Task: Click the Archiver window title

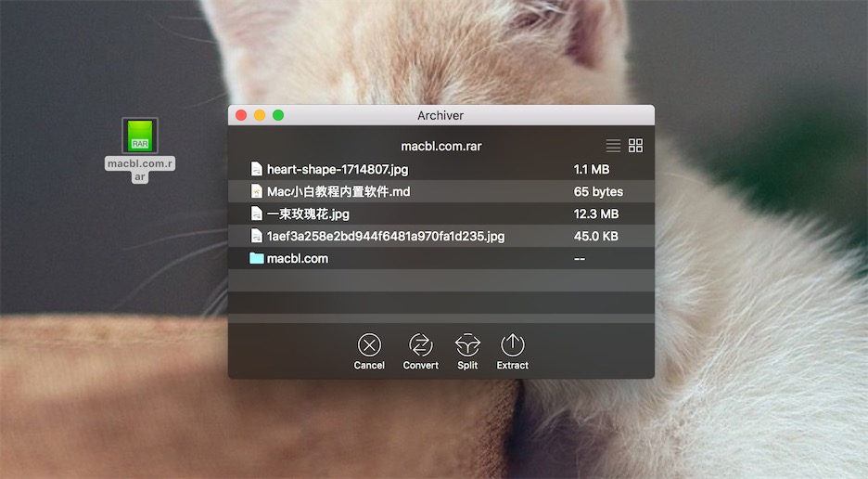Action: pos(440,115)
